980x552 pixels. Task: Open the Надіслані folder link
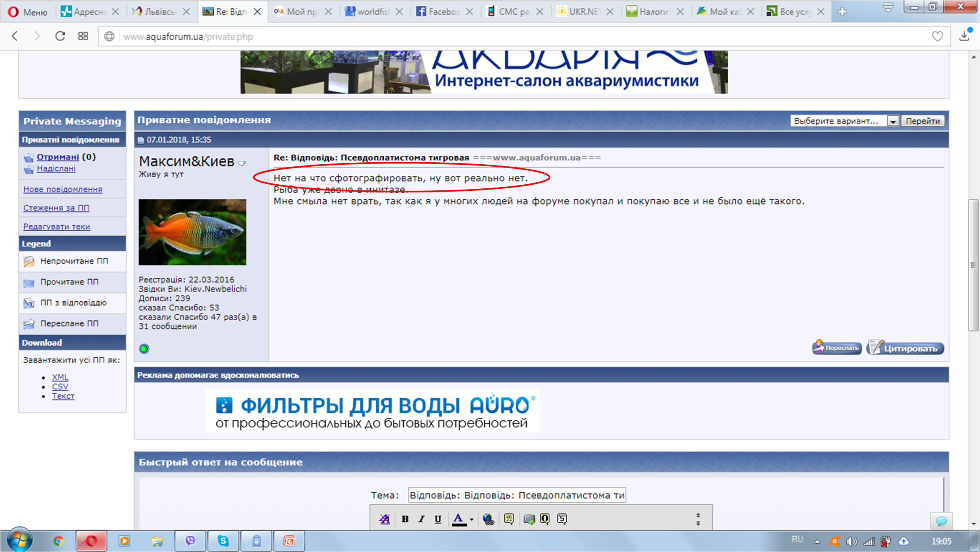point(56,168)
